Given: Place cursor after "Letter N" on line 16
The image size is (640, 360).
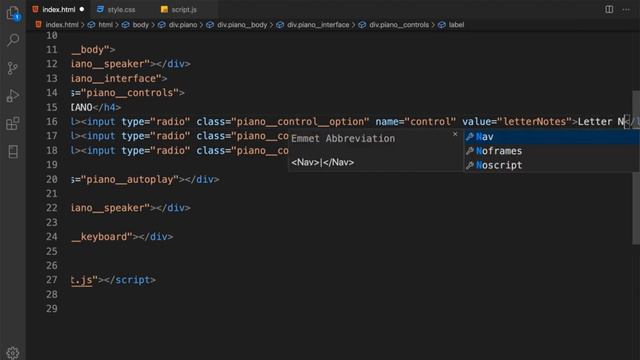Looking at the screenshot, I should point(625,122).
